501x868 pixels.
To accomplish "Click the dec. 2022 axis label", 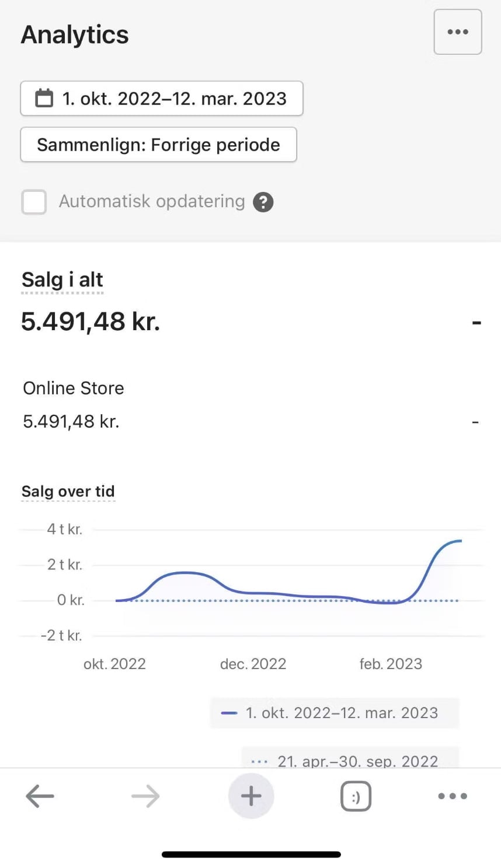I will (x=253, y=664).
